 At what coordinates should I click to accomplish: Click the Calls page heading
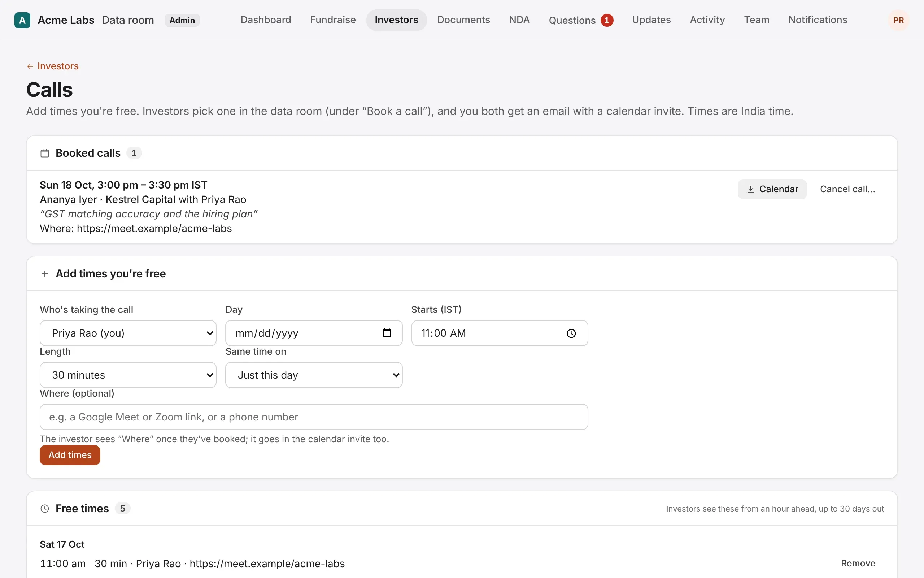tap(49, 90)
